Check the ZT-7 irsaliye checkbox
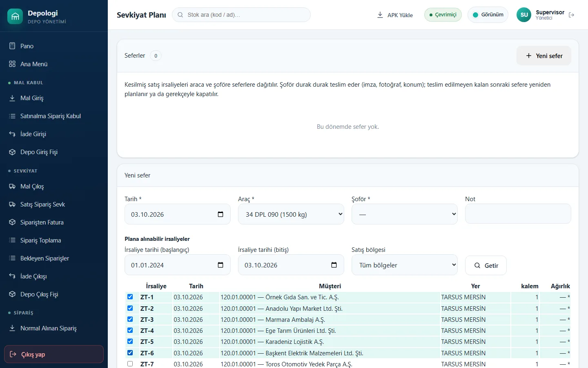 point(130,364)
